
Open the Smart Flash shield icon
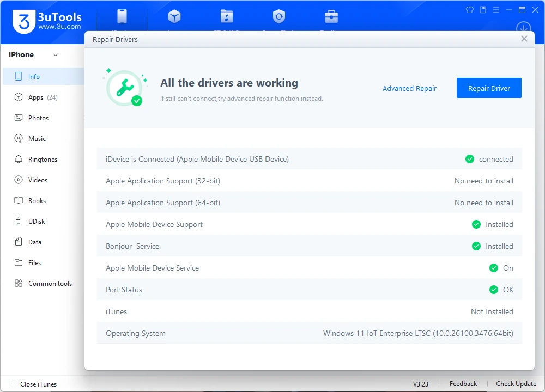[x=278, y=16]
